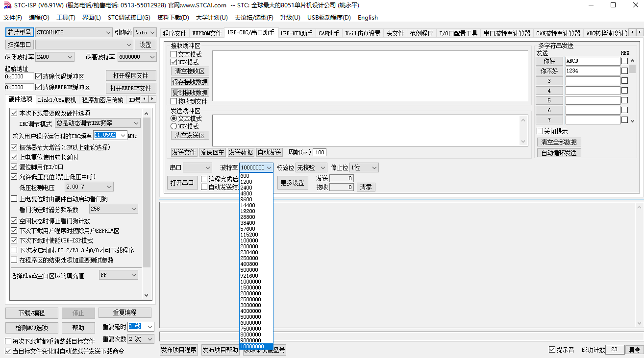Enable 文本模式 in the receive buffer
The width and height of the screenshot is (644, 358).
(x=174, y=54)
